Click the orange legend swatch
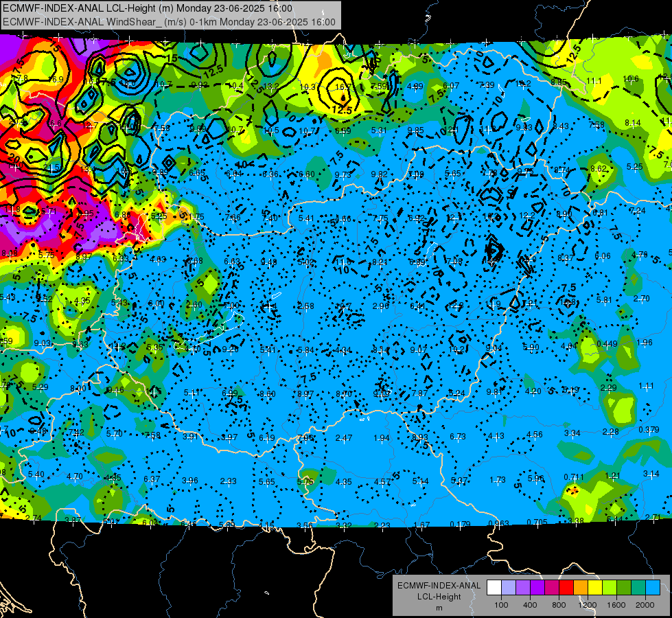Screen dimensions: 672x618 tap(580, 588)
